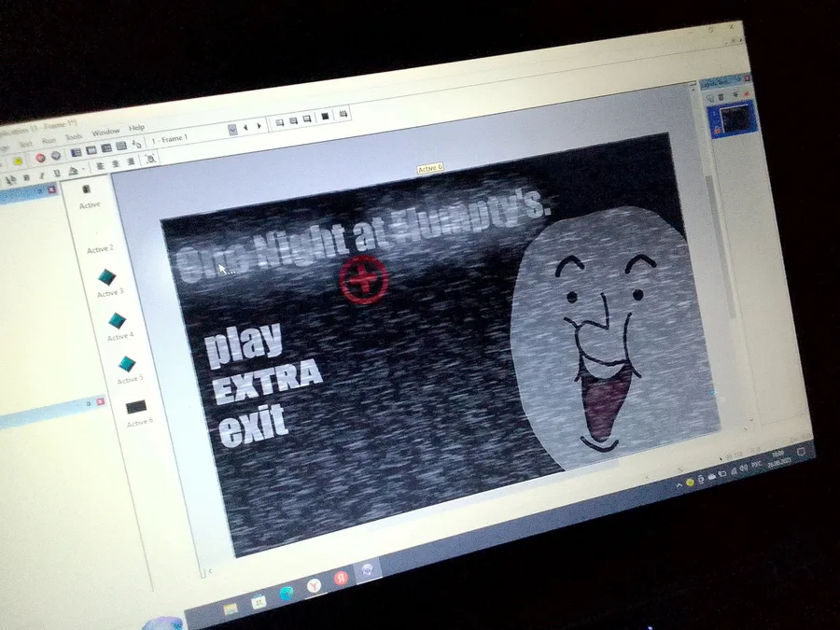Click the second icon in the Layers toolbar

pyautogui.click(x=721, y=96)
